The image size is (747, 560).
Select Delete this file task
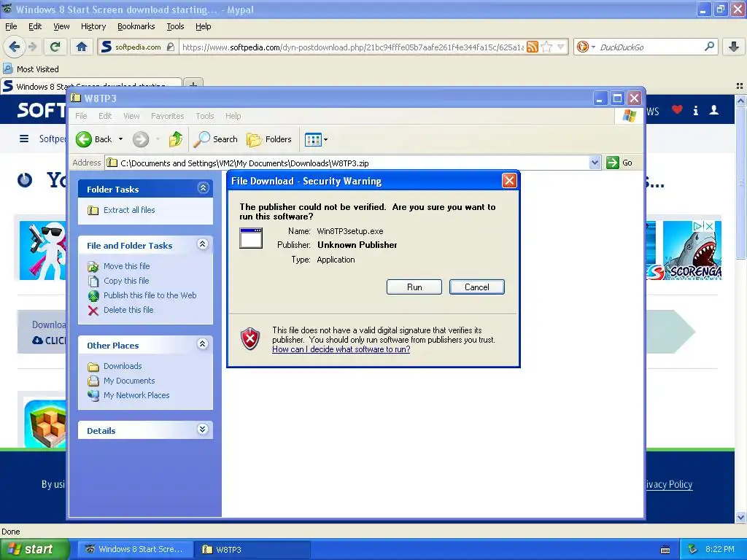click(128, 310)
